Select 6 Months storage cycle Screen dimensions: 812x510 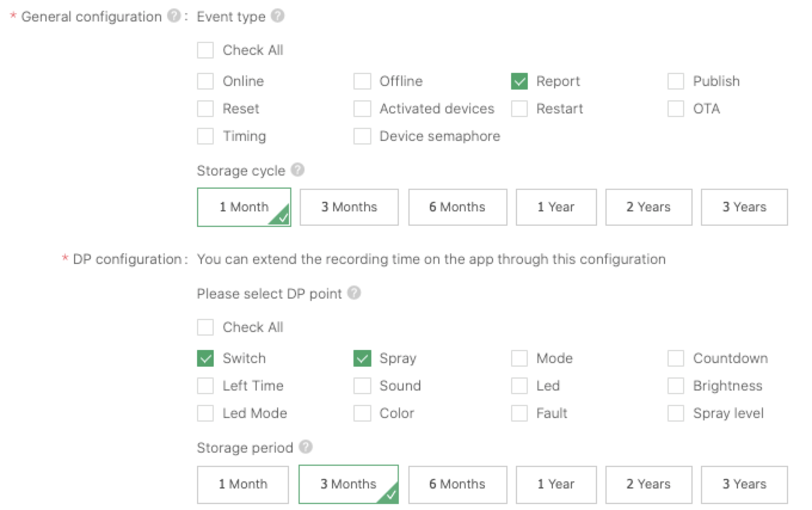point(458,207)
